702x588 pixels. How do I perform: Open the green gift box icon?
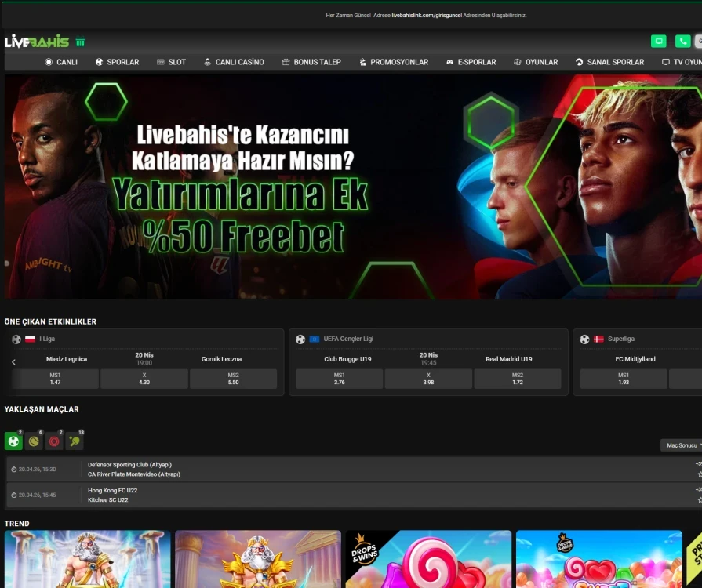click(80, 42)
